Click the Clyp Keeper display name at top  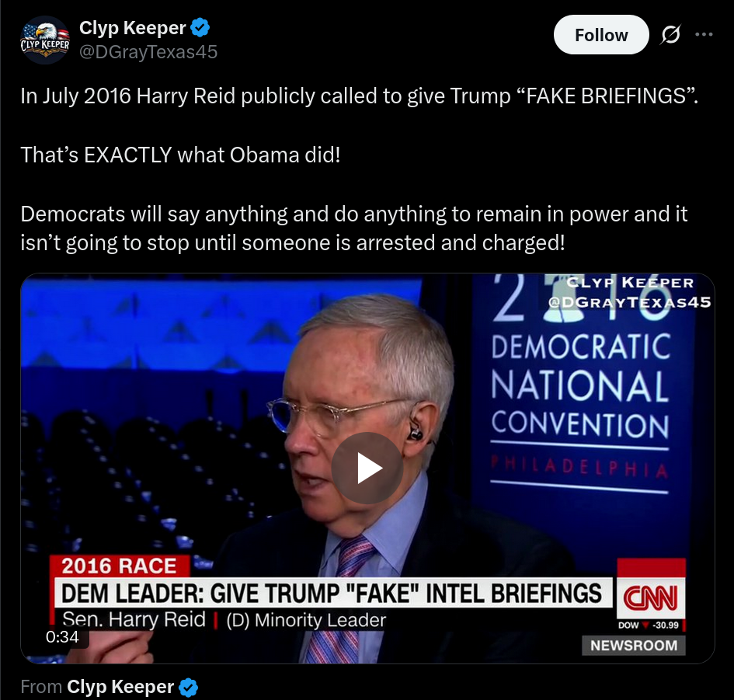coord(133,28)
